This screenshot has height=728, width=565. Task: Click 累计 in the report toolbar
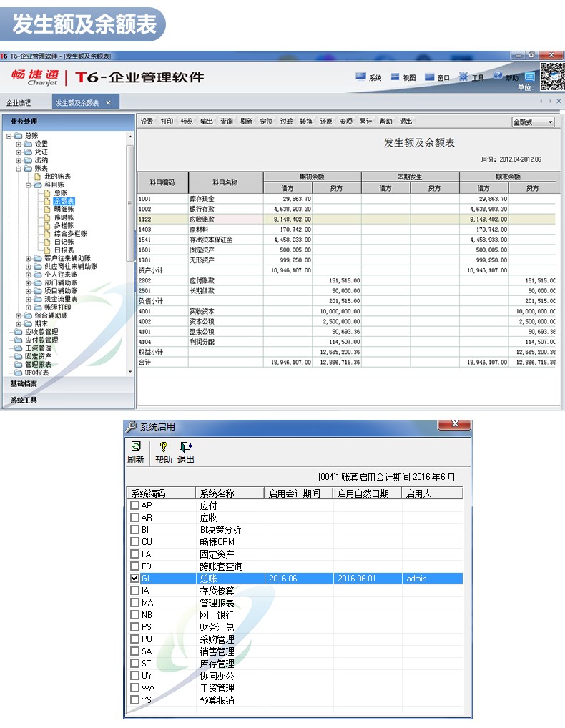366,121
